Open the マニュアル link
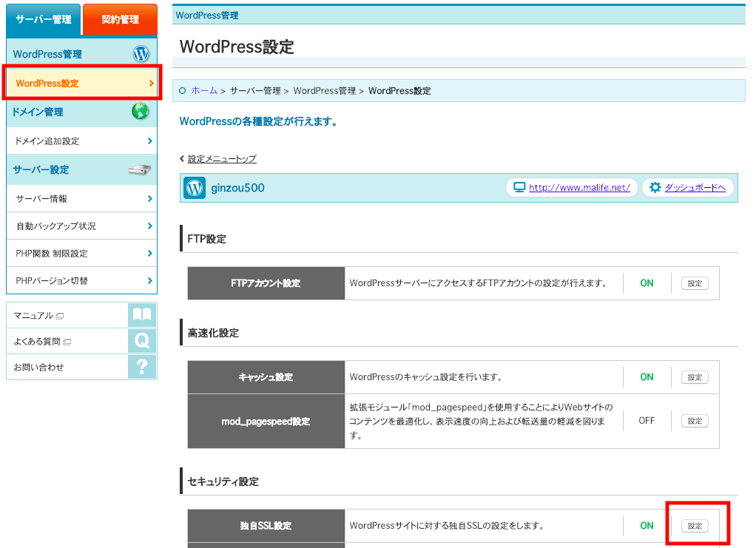Screen dimensions: 756x548 click(x=33, y=316)
